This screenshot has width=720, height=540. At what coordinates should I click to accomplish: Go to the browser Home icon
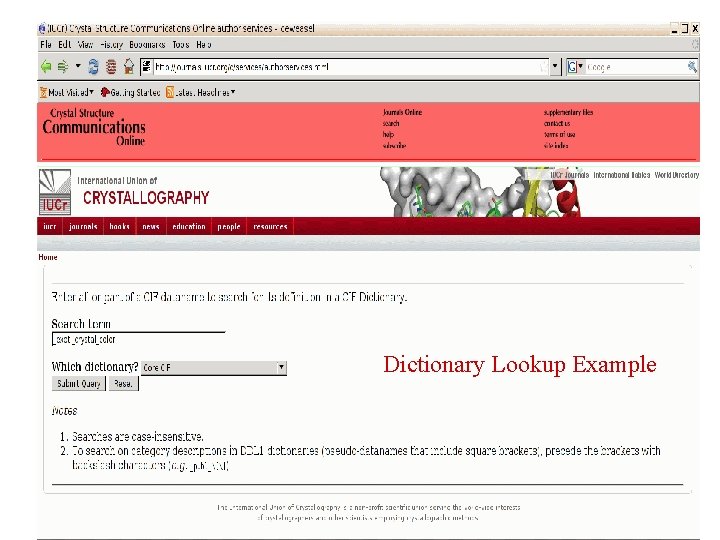129,67
